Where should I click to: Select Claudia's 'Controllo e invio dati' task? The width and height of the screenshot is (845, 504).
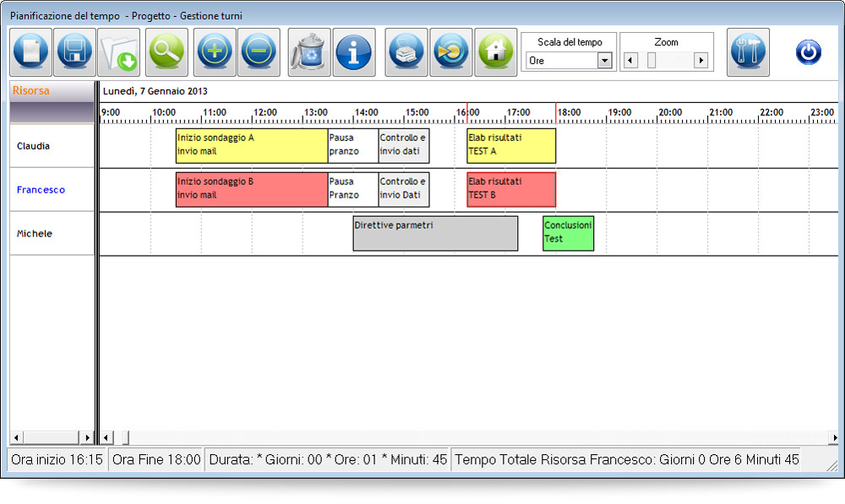pyautogui.click(x=404, y=145)
